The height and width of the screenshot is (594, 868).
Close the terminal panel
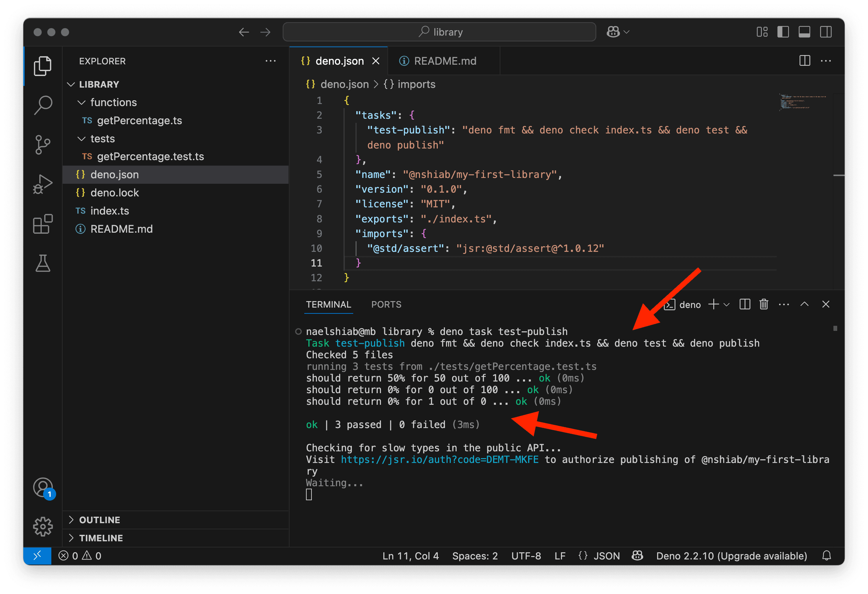pos(826,304)
